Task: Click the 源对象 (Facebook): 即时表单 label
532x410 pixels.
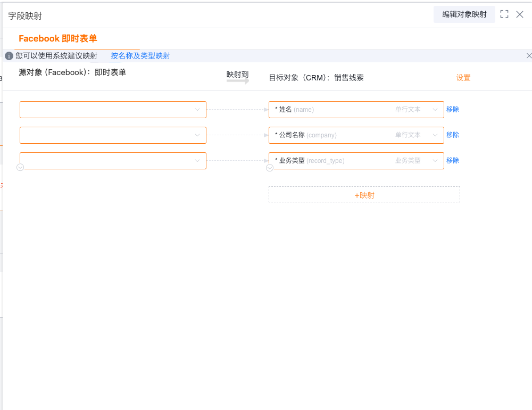Action: tap(72, 72)
